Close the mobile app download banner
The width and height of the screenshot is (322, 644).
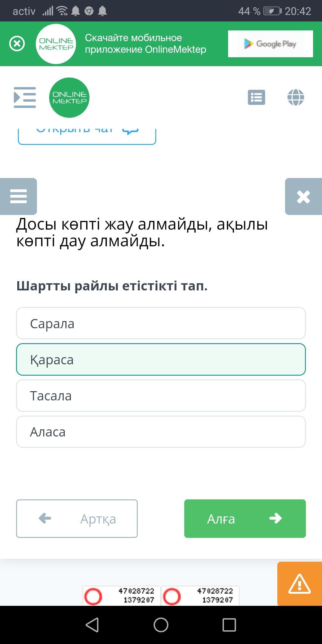click(x=17, y=44)
